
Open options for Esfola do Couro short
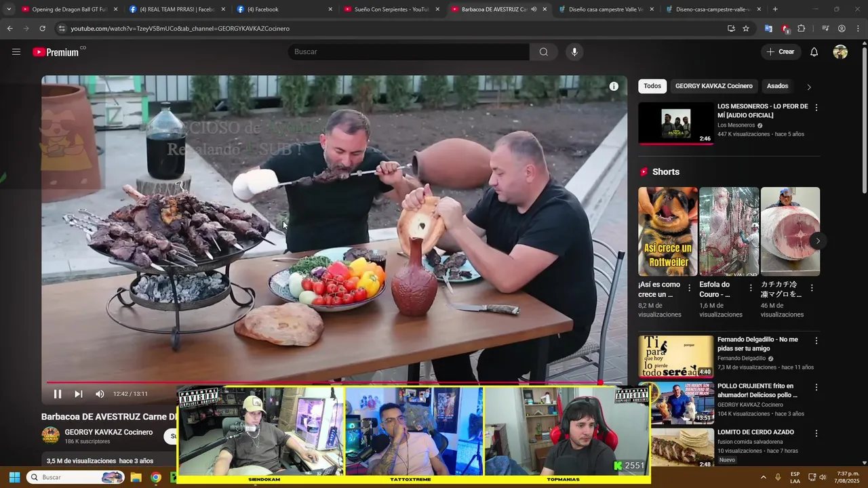[x=751, y=288]
